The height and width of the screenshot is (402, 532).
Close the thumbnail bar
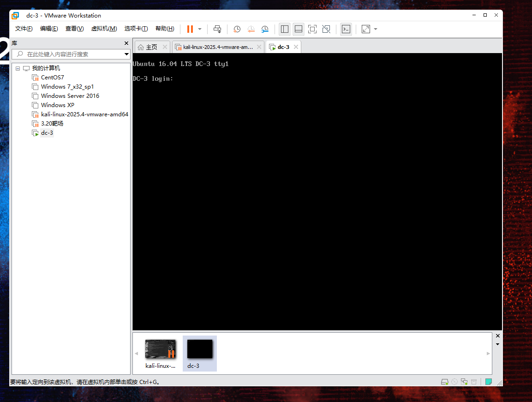pos(498,336)
